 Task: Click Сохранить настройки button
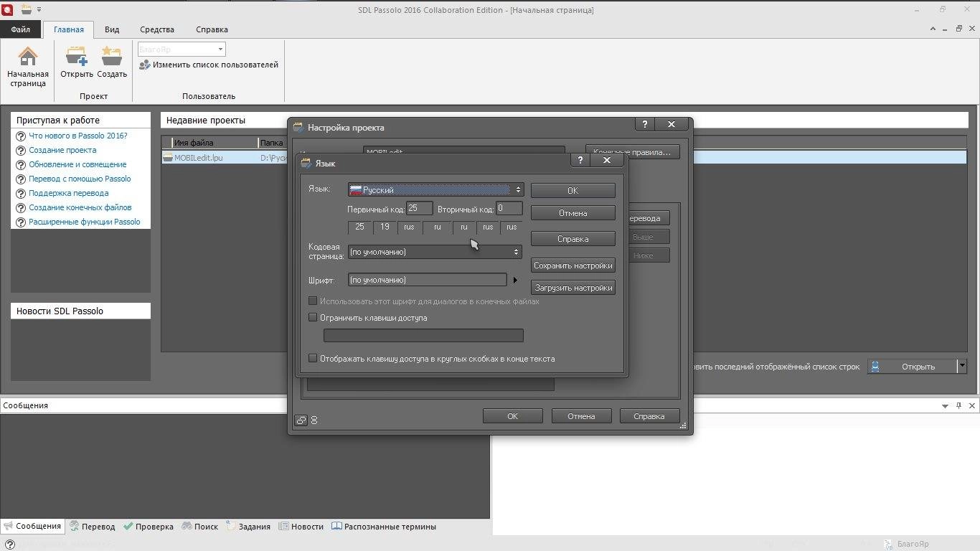click(x=573, y=265)
